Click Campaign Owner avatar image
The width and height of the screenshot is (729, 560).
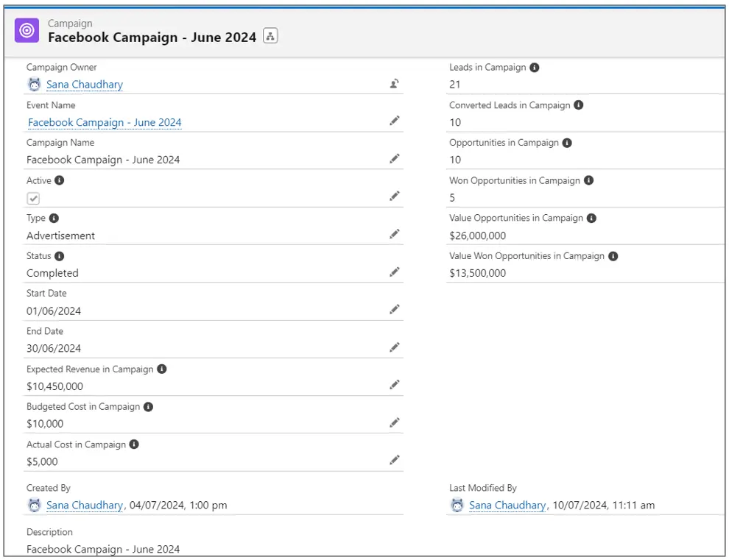pyautogui.click(x=35, y=84)
